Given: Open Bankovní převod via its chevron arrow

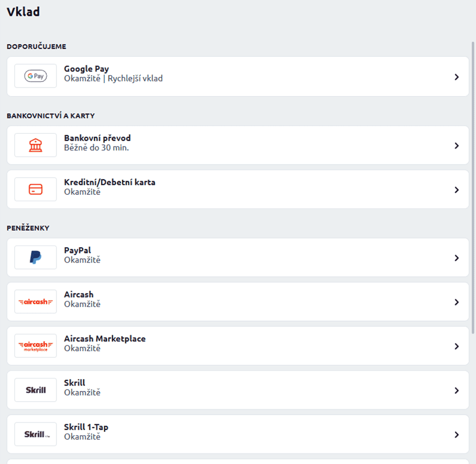Looking at the screenshot, I should coord(456,145).
